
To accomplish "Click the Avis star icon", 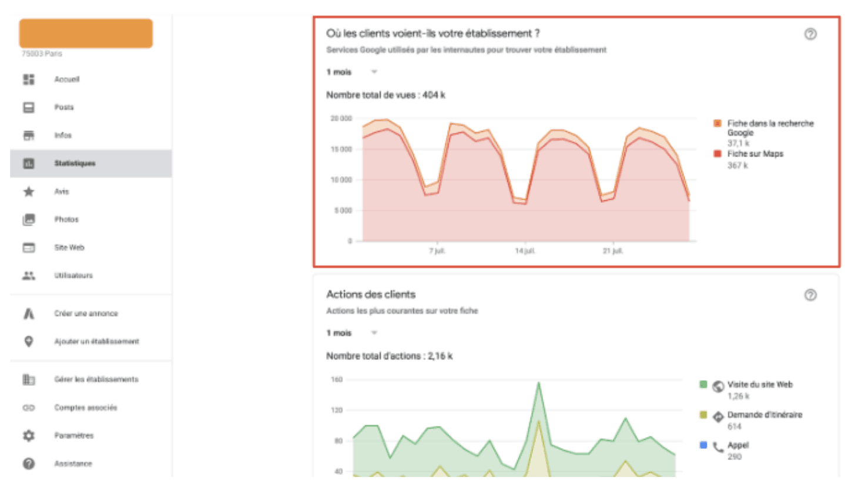I will (x=29, y=191).
